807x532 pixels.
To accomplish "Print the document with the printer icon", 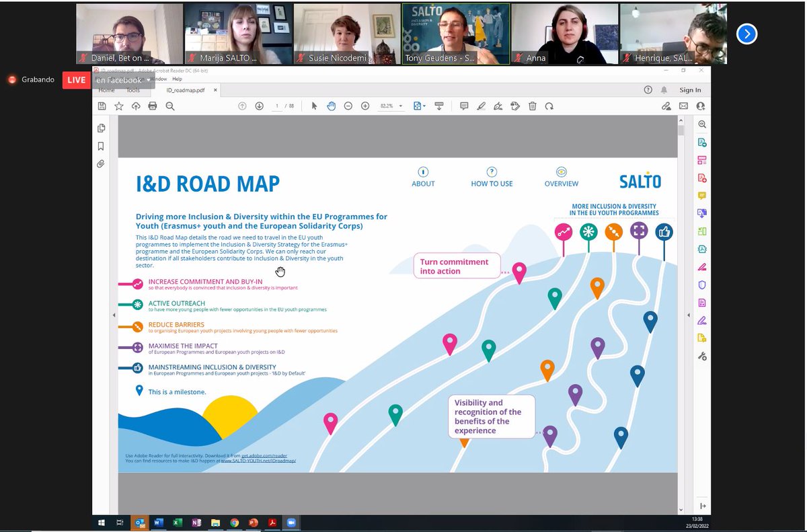I will point(153,106).
